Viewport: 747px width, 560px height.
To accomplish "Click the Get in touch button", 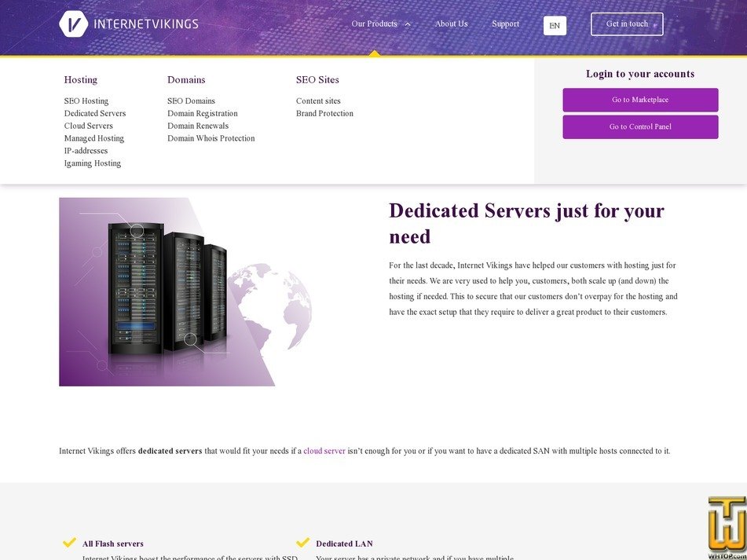I will pos(627,24).
